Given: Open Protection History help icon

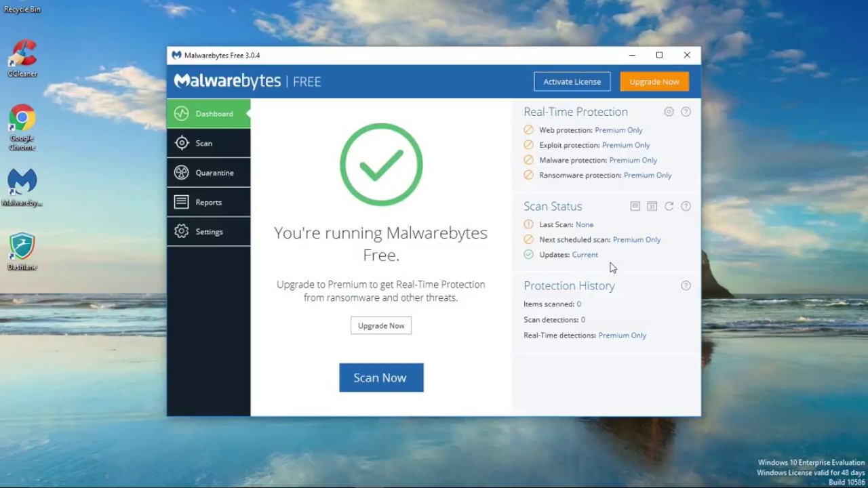Looking at the screenshot, I should click(686, 286).
